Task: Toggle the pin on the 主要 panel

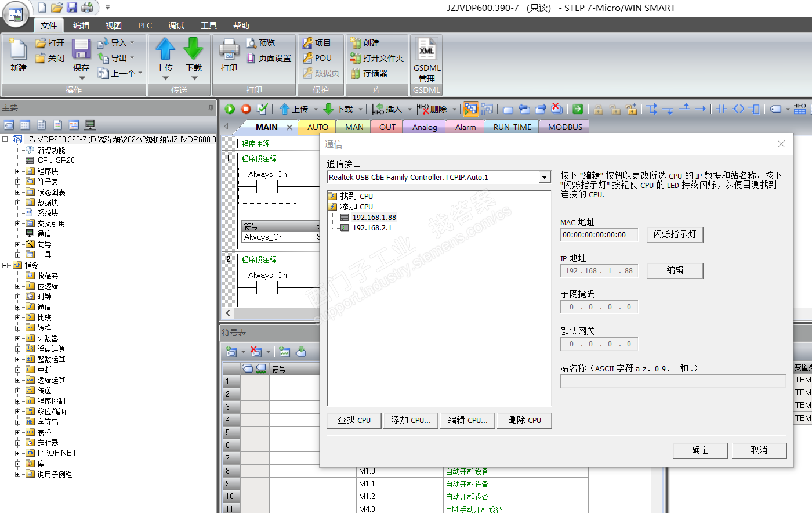Action: click(211, 108)
